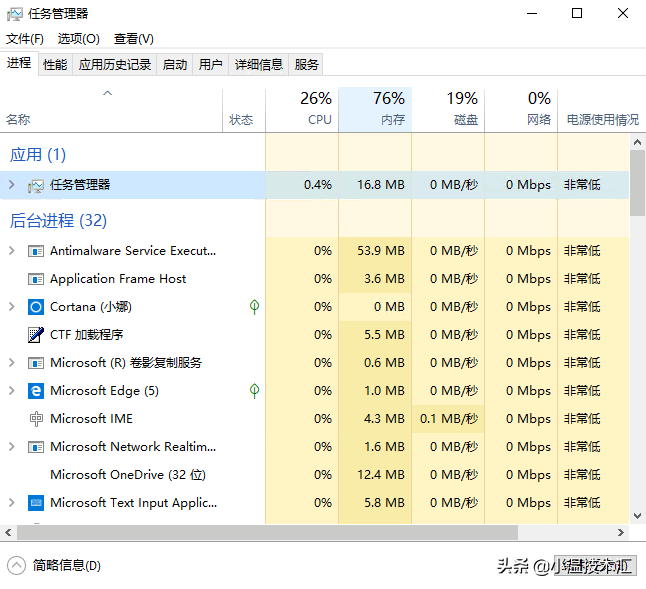Click the vertical scrollbar up arrow
The height and width of the screenshot is (589, 646).
[637, 142]
